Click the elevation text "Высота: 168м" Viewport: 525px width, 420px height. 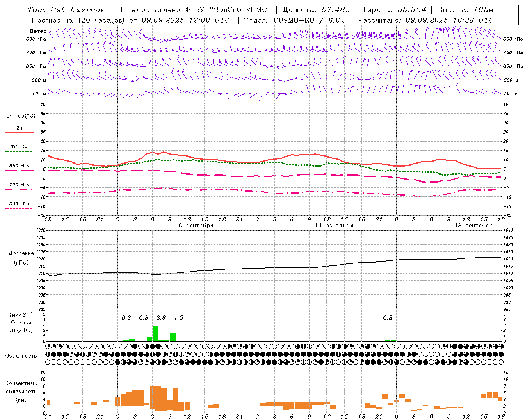(x=465, y=10)
